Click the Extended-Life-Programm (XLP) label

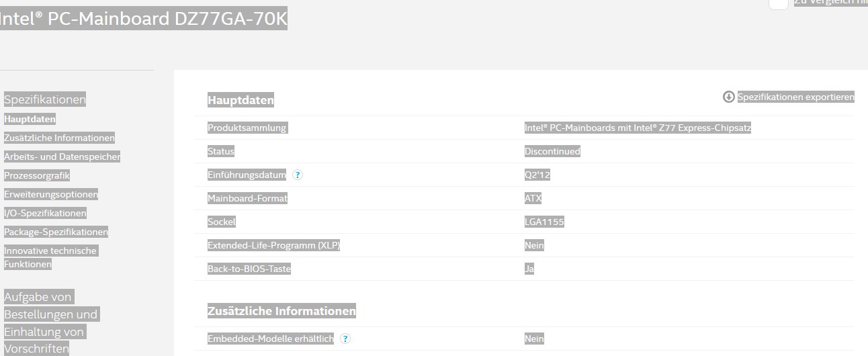tap(274, 245)
